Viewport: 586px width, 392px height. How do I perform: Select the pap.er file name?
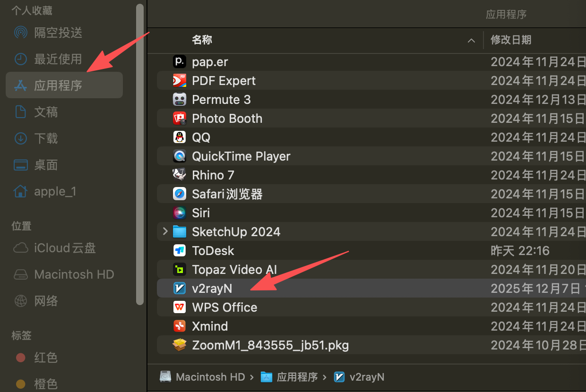click(x=210, y=62)
